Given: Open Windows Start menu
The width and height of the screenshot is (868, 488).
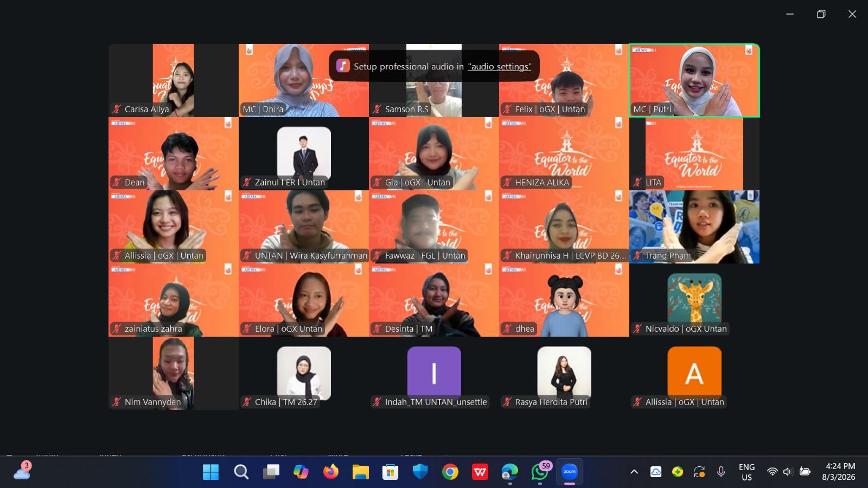Looking at the screenshot, I should pos(210,472).
